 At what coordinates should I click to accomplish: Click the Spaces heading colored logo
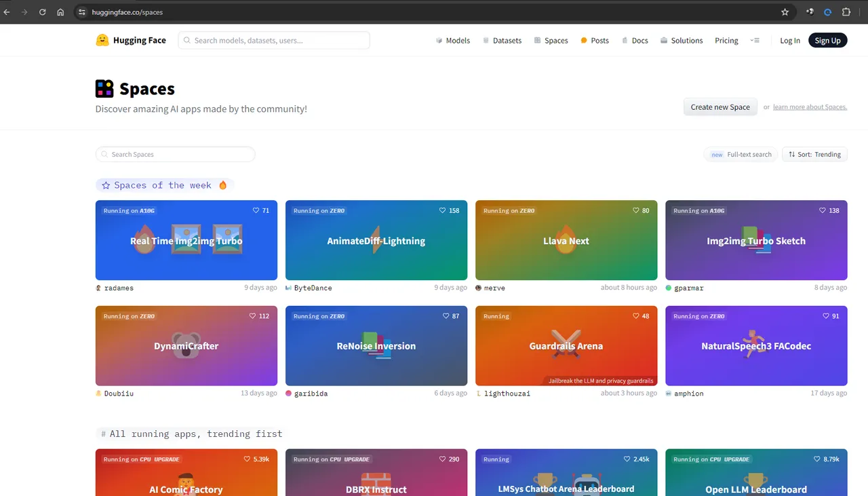(x=104, y=89)
